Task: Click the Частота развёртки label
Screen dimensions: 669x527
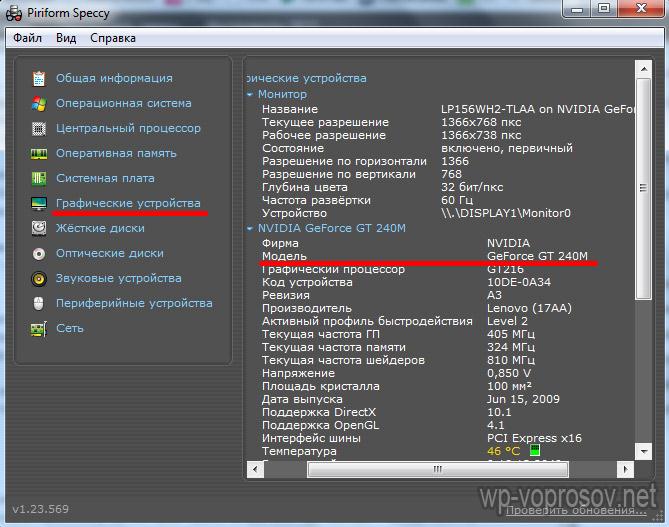Action: [316, 200]
